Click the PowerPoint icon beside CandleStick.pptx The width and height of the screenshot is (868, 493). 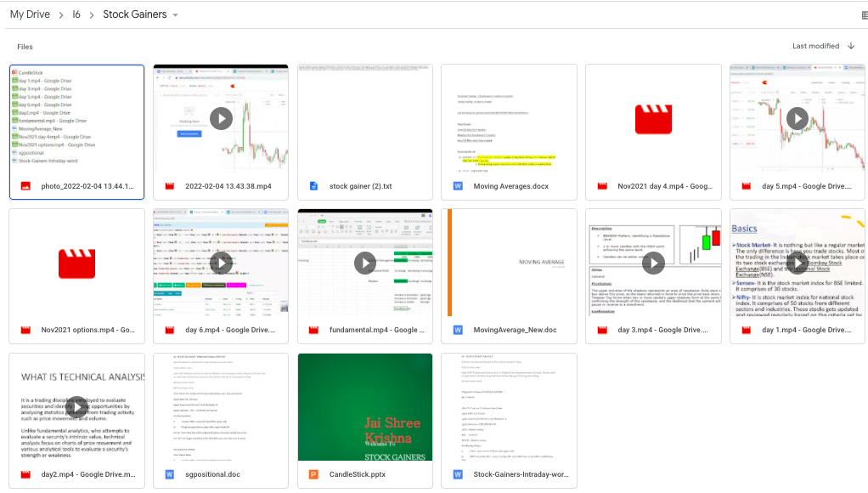[313, 474]
